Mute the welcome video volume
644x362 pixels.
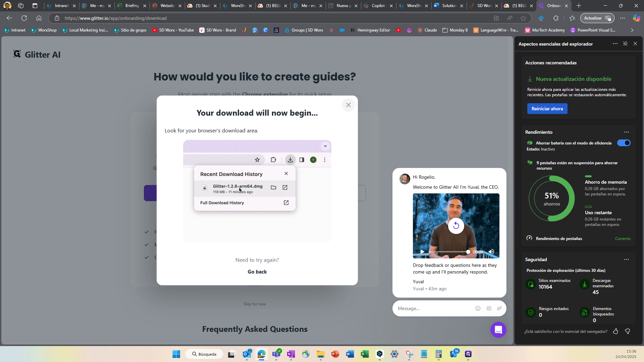[x=491, y=252]
